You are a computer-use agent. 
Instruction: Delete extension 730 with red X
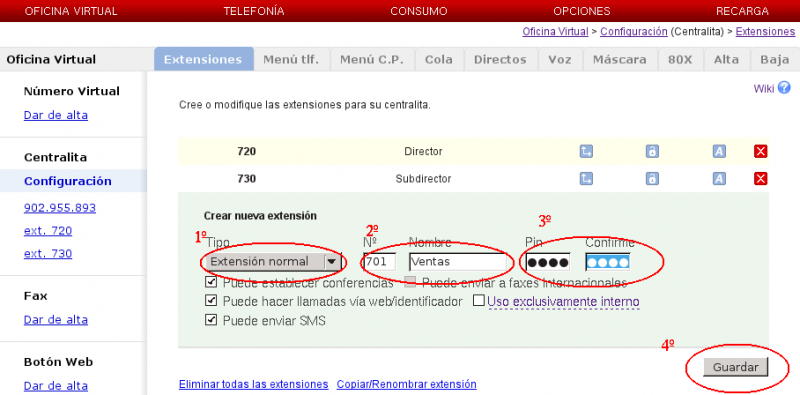(761, 179)
